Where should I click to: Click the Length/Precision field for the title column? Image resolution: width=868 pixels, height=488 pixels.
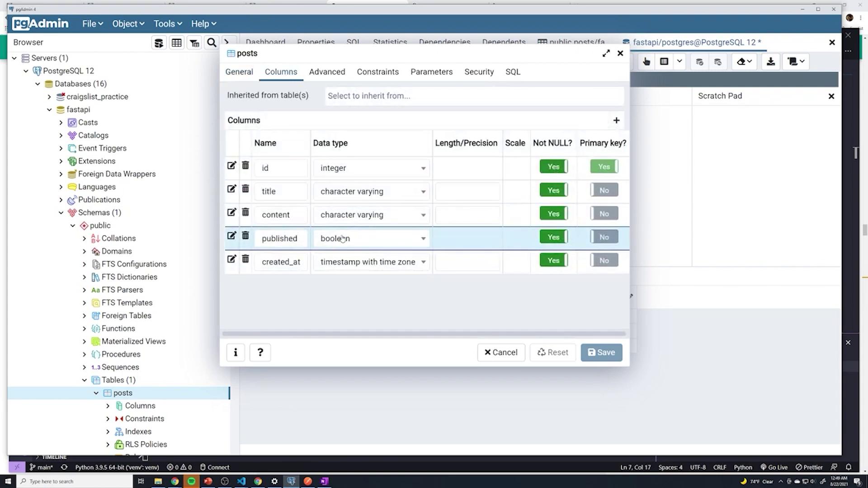point(467,191)
